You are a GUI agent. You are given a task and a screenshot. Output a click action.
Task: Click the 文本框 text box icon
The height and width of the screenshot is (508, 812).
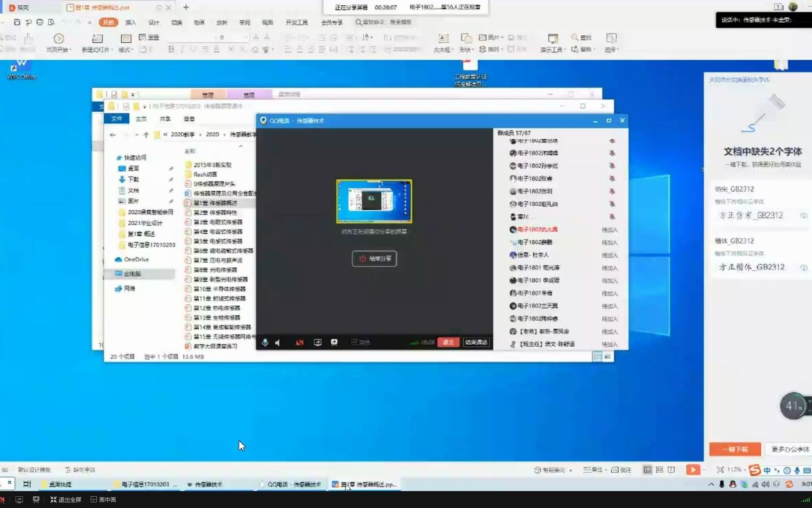coord(443,39)
